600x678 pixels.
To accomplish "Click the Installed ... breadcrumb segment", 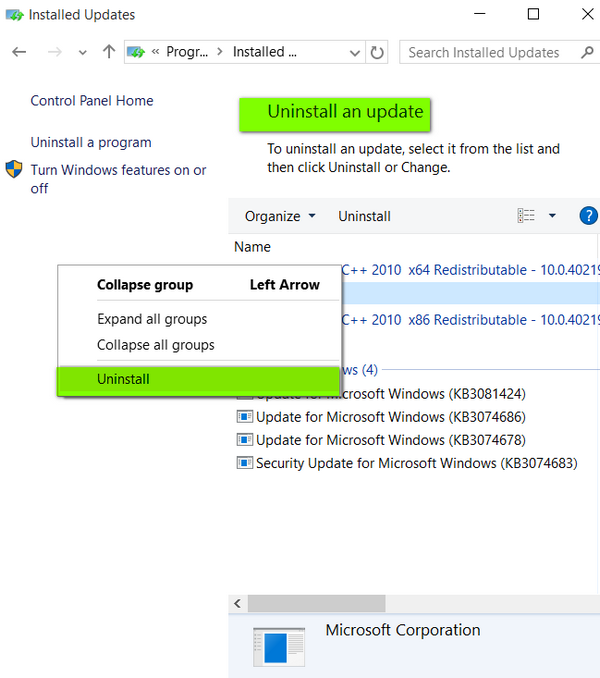I will coord(265,52).
